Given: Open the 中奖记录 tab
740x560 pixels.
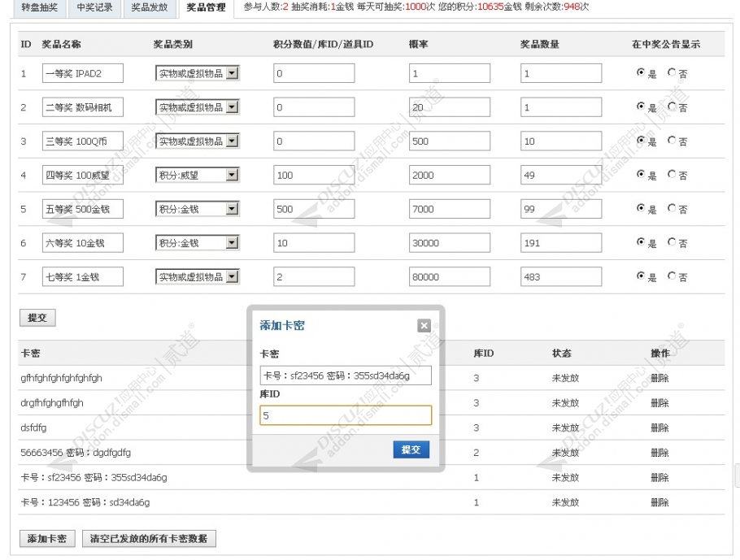Looking at the screenshot, I should coord(94,7).
